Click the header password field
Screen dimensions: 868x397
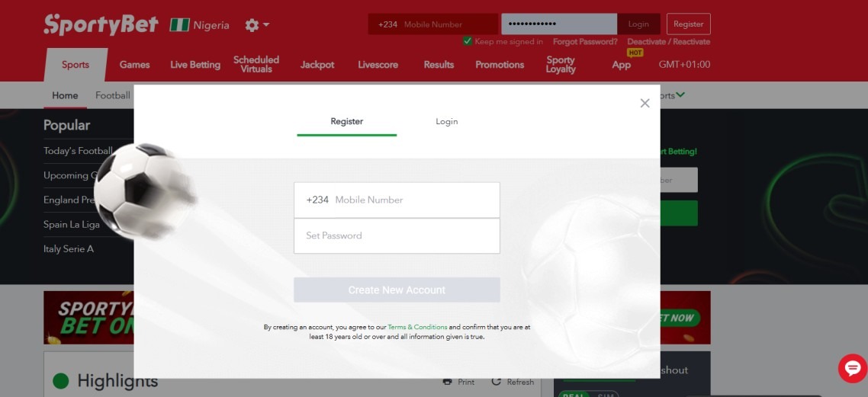tap(559, 24)
